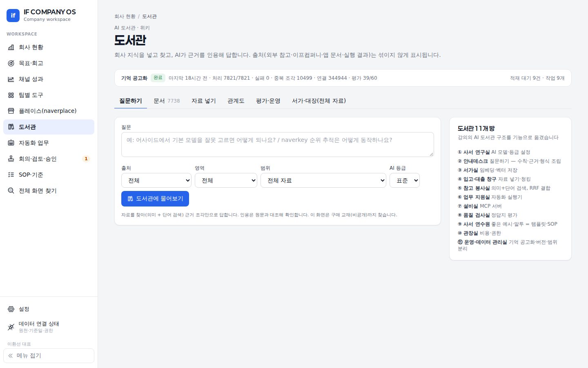The width and height of the screenshot is (588, 368).
Task: Click the 목표·회고 target icon
Action: click(x=11, y=63)
